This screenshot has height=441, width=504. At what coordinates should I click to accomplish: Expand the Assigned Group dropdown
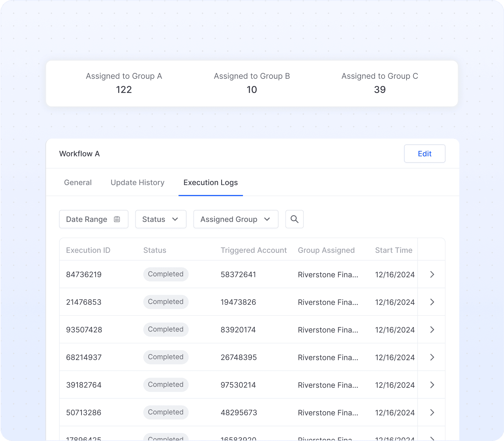[236, 219]
